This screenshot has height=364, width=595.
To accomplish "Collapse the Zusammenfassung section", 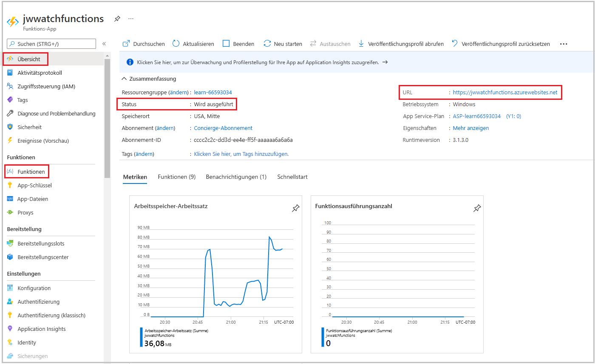I will point(149,79).
